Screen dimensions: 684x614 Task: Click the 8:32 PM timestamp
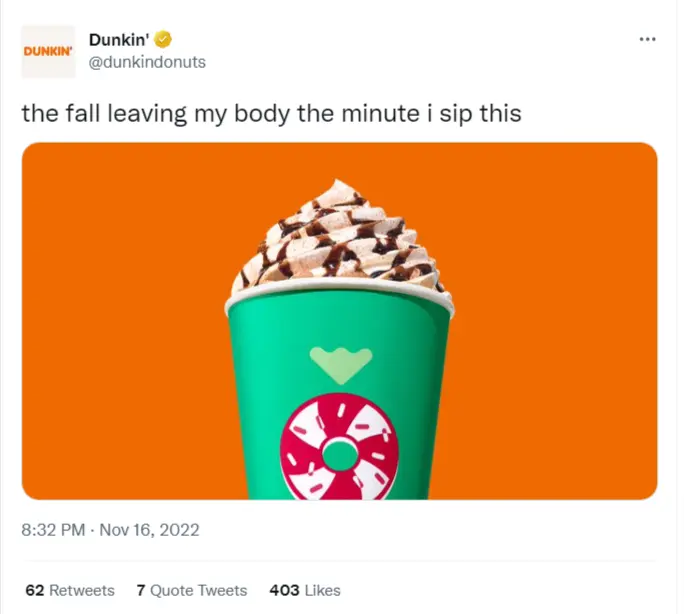point(52,530)
